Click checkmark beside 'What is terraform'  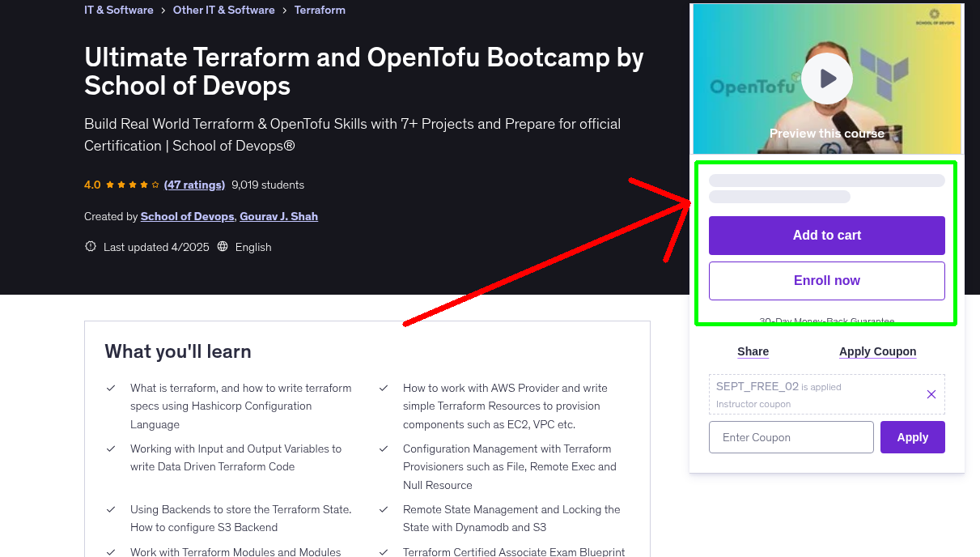111,389
